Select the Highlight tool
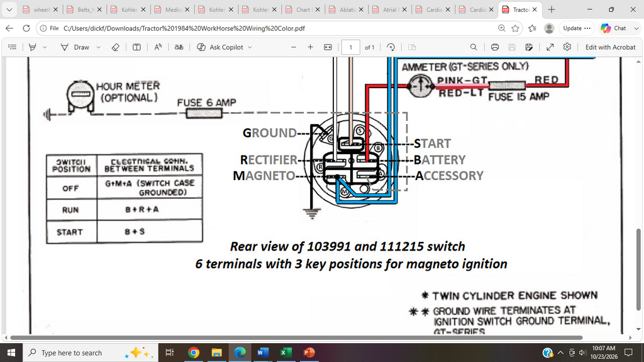644x362 pixels. [x=33, y=47]
